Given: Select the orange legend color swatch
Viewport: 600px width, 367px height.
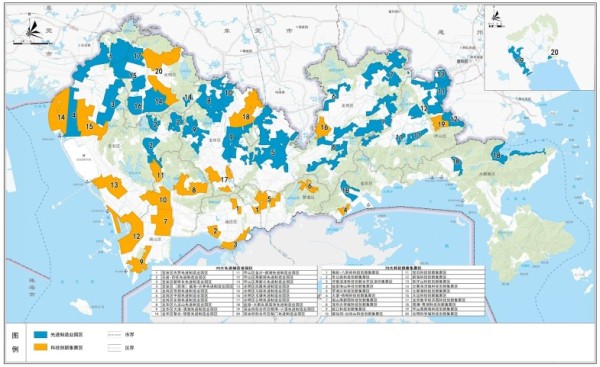Looking at the screenshot, I should pyautogui.click(x=41, y=348).
